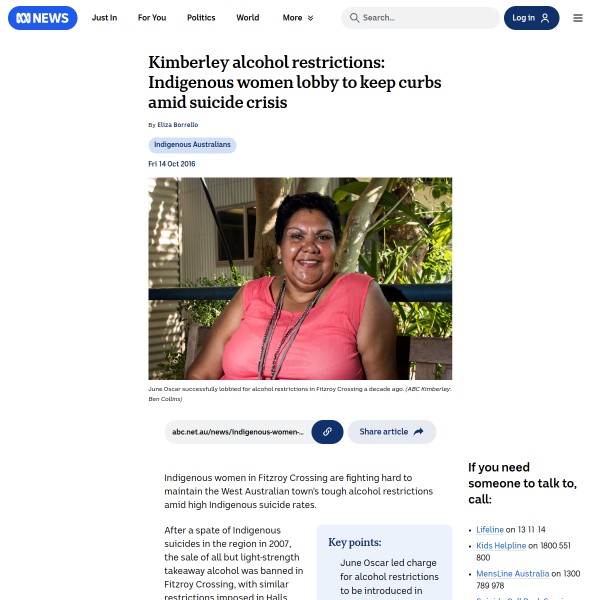Open the Politics section
The width and height of the screenshot is (600, 600).
[x=201, y=18]
